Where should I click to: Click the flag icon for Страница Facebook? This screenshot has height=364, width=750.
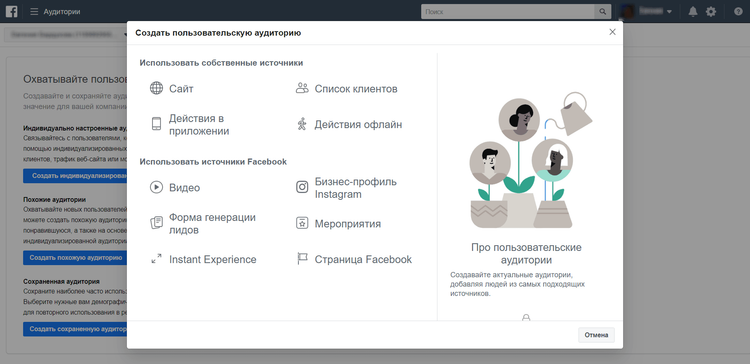tap(302, 259)
